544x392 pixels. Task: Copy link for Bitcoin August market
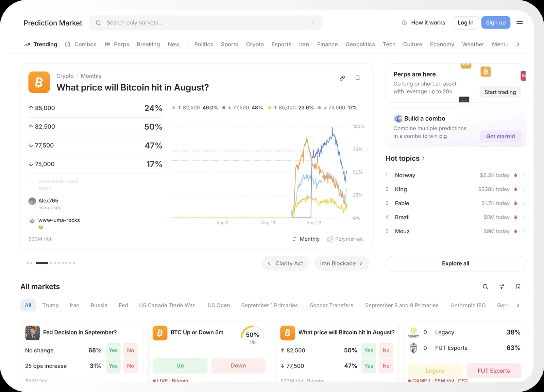[342, 78]
